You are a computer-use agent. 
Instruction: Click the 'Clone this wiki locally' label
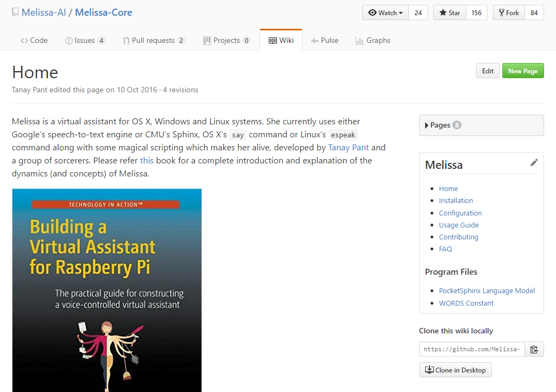(x=456, y=331)
